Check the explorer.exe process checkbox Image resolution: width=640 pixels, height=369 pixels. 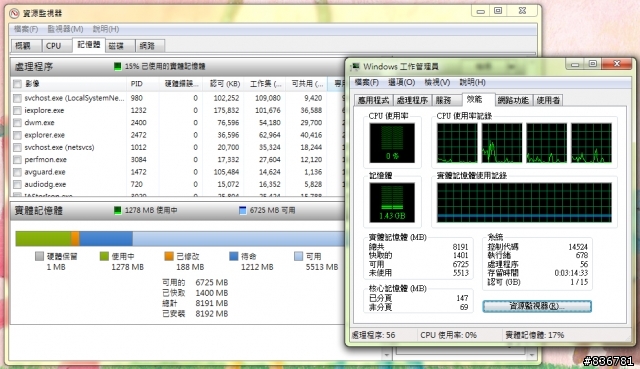[17, 135]
